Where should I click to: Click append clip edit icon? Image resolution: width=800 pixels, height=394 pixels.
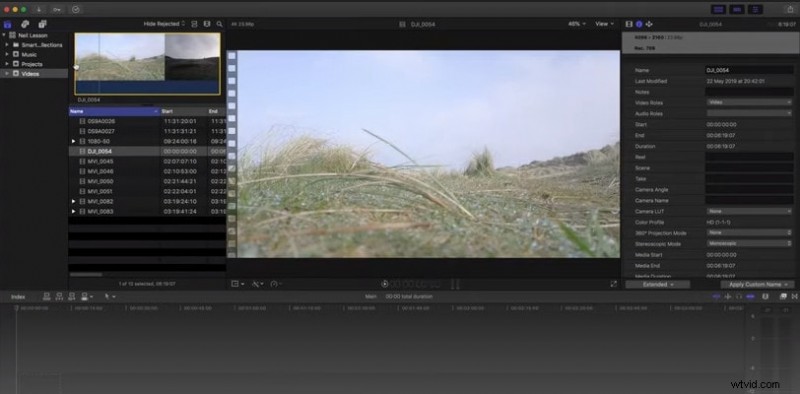click(71, 297)
